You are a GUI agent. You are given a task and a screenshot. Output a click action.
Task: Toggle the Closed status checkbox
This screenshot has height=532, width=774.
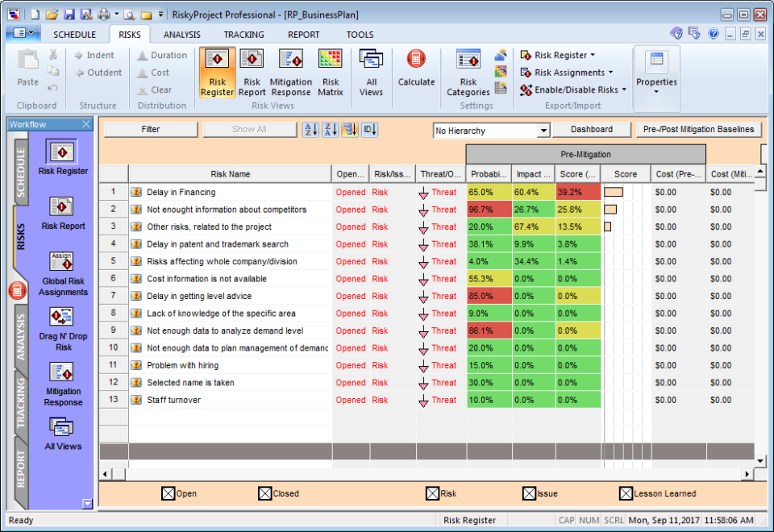264,494
